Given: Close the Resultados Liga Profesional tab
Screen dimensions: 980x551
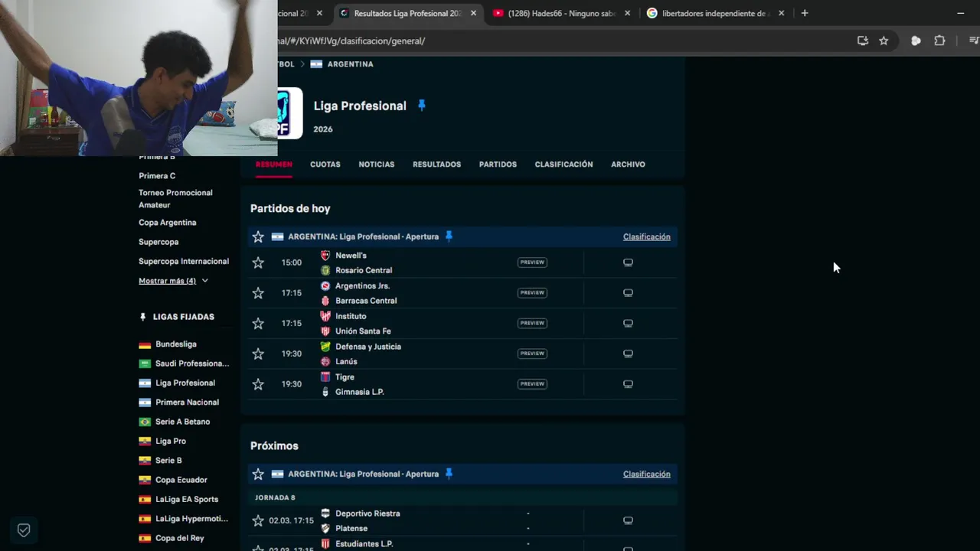Looking at the screenshot, I should point(473,13).
